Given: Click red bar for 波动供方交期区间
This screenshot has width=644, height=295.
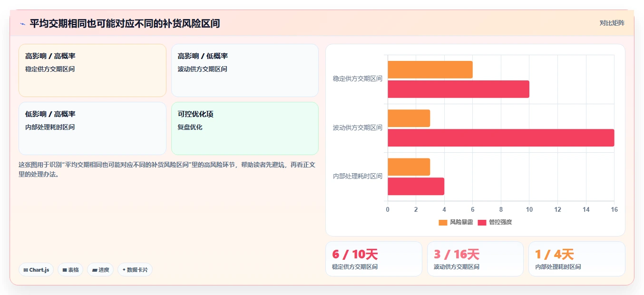Looking at the screenshot, I should [x=501, y=138].
